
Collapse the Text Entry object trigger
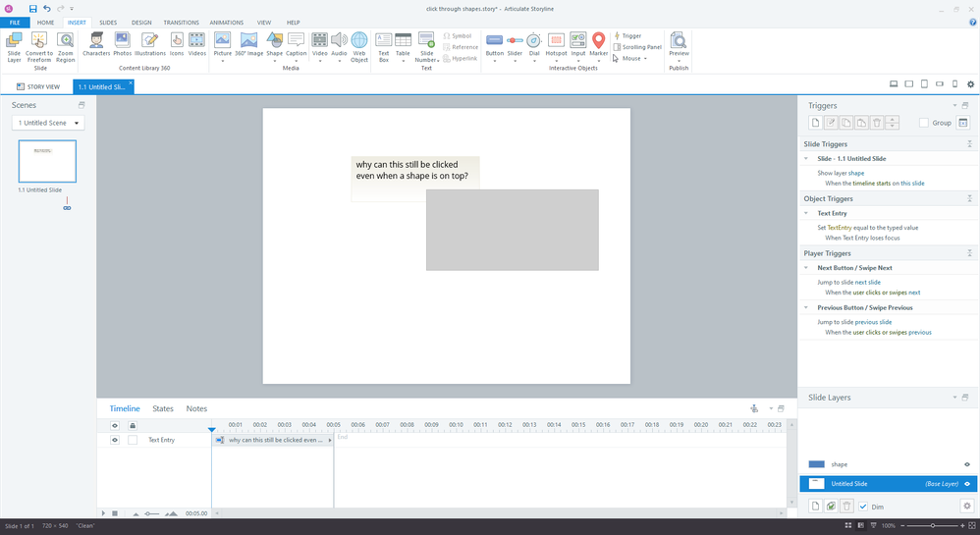[x=807, y=213]
